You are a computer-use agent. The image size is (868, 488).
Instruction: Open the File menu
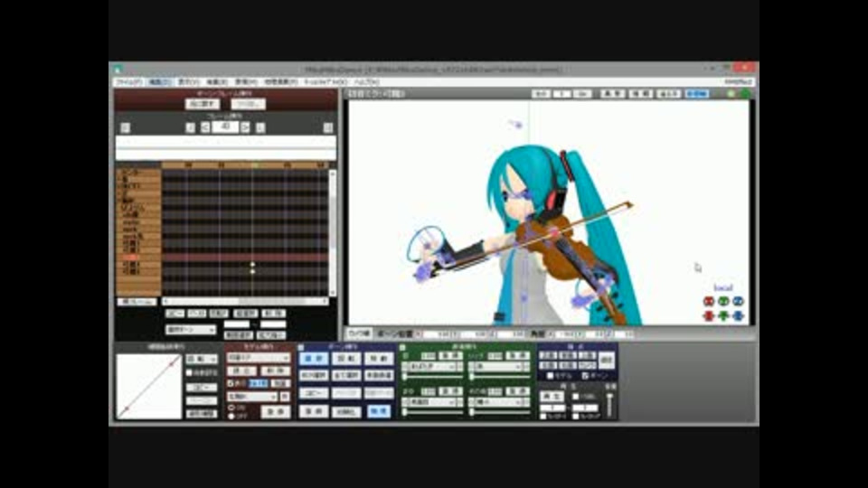[128, 82]
